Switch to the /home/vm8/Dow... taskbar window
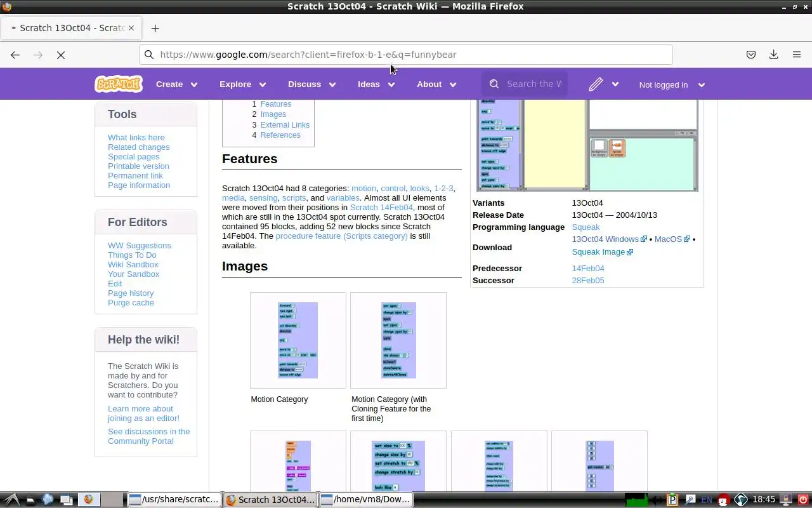Image resolution: width=812 pixels, height=508 pixels. pyautogui.click(x=366, y=499)
